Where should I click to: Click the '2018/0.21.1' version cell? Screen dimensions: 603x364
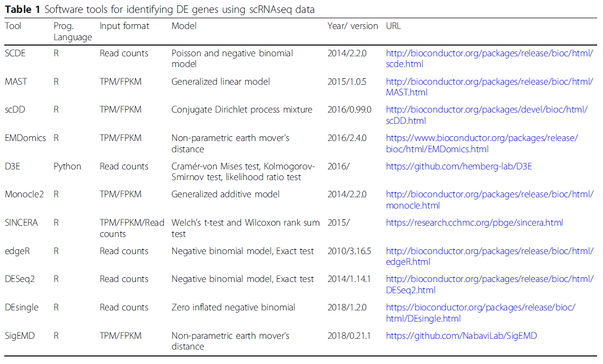pos(349,336)
